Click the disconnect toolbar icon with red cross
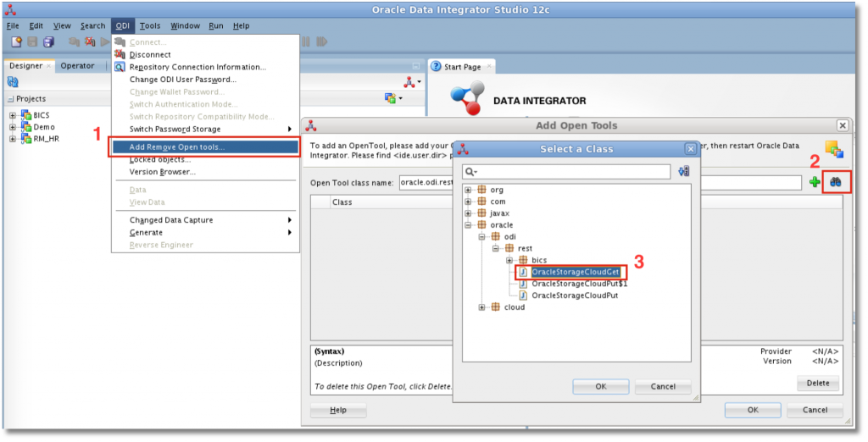The image size is (868, 442). click(89, 42)
